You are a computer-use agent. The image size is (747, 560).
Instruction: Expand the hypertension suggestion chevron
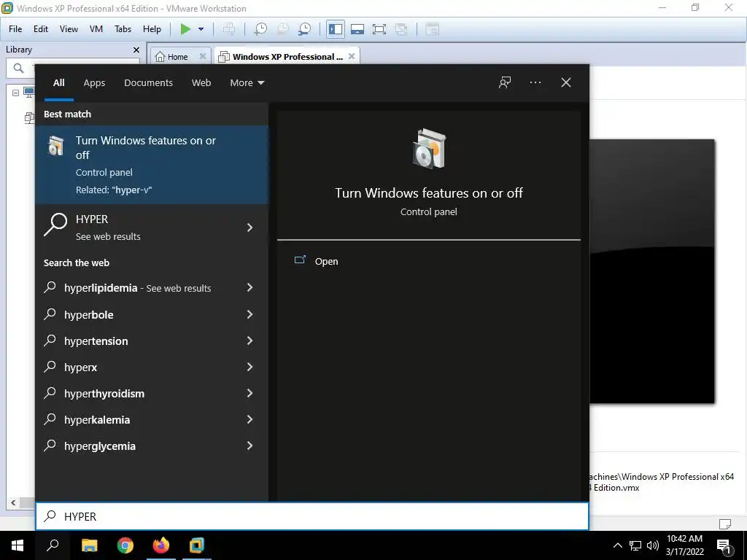point(249,341)
